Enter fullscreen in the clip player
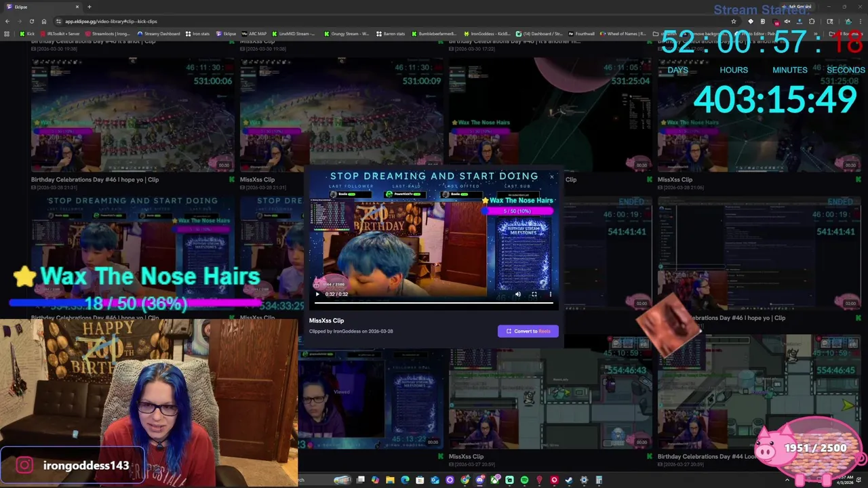Image resolution: width=868 pixels, height=488 pixels. coord(534,294)
